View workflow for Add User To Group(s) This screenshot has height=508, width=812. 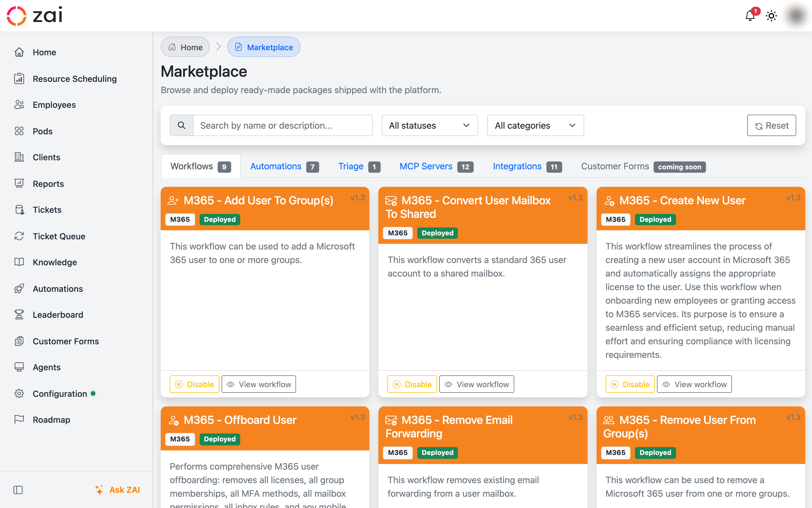259,384
